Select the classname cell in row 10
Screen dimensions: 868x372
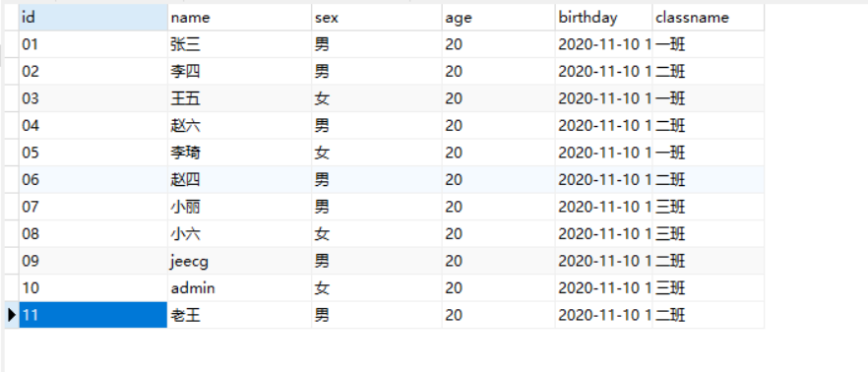709,287
